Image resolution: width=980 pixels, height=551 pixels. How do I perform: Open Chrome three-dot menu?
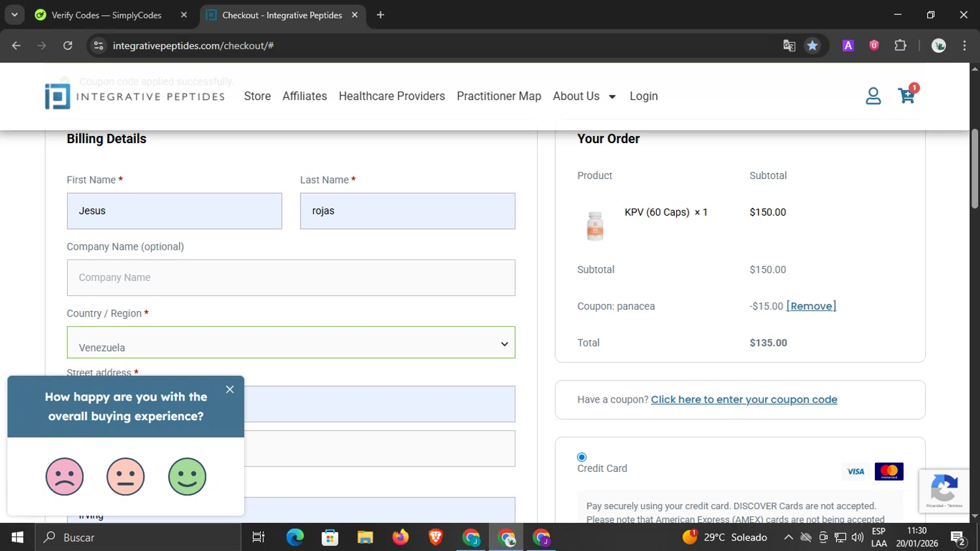click(x=964, y=46)
